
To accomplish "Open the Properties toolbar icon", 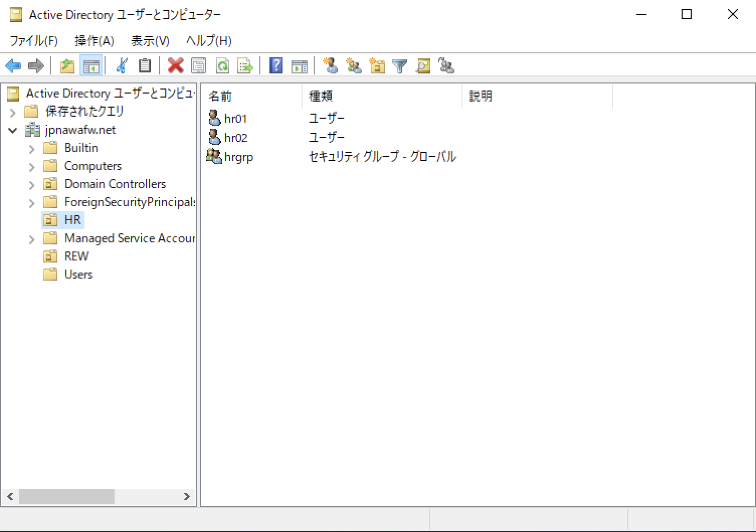I will click(199, 65).
